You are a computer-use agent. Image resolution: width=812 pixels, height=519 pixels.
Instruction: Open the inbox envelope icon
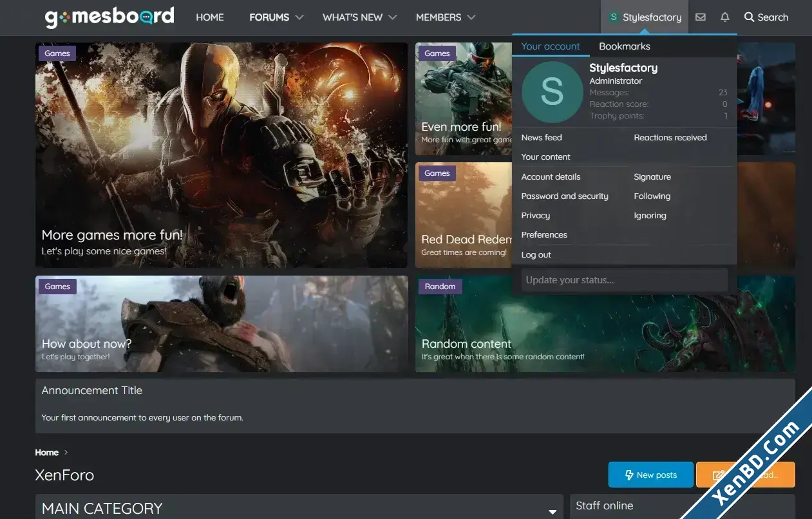pyautogui.click(x=701, y=17)
